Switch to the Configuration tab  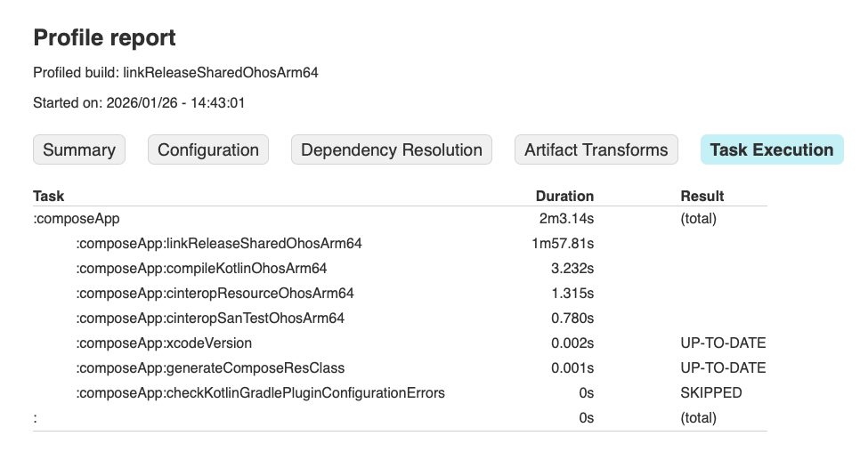click(208, 150)
